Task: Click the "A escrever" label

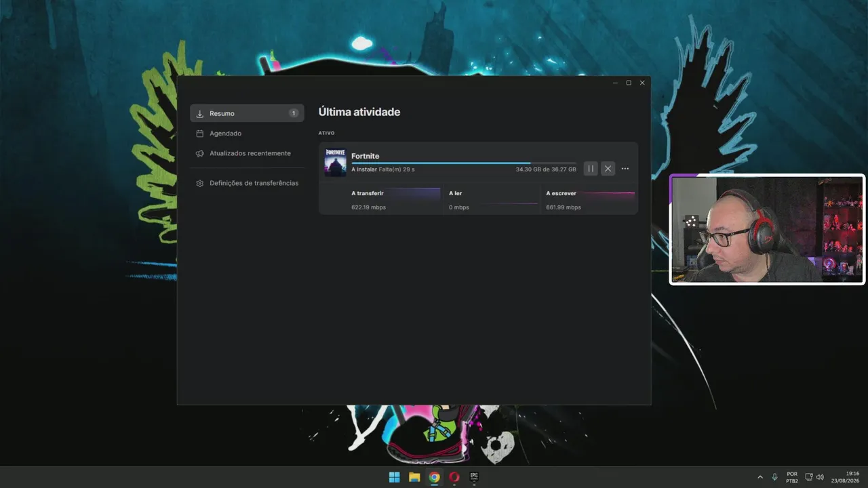Action: 561,193
